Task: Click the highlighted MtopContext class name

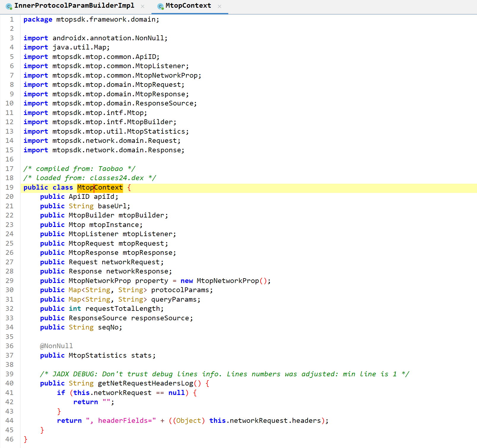Action: 100,188
